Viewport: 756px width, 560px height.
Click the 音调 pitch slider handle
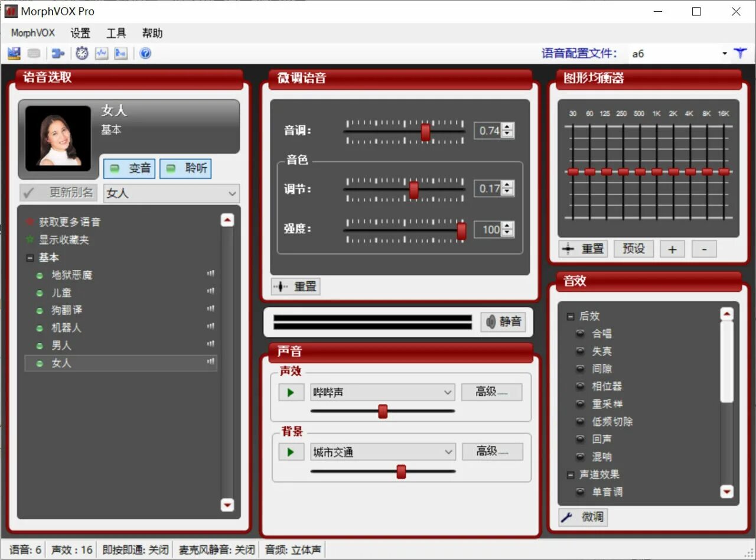425,132
